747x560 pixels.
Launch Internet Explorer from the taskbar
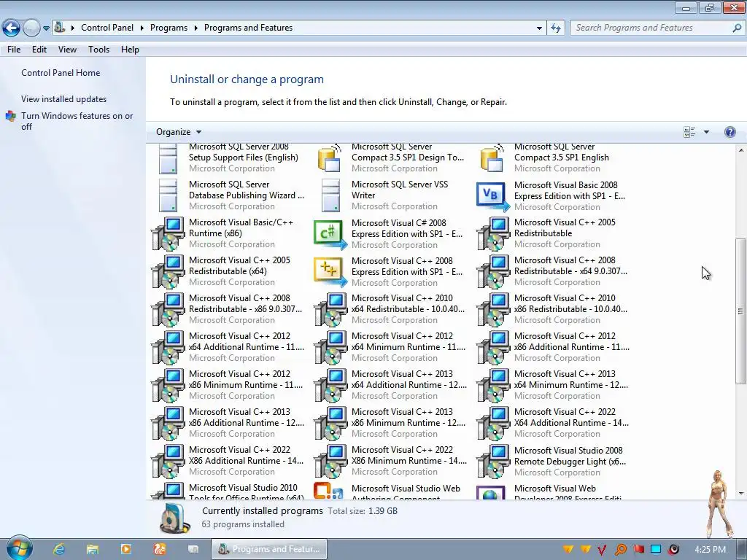click(58, 549)
